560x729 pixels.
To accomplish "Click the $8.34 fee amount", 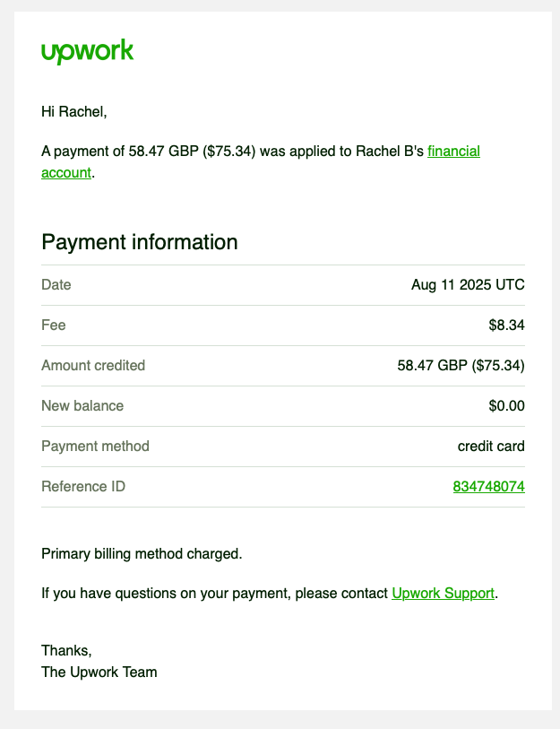I will point(506,325).
